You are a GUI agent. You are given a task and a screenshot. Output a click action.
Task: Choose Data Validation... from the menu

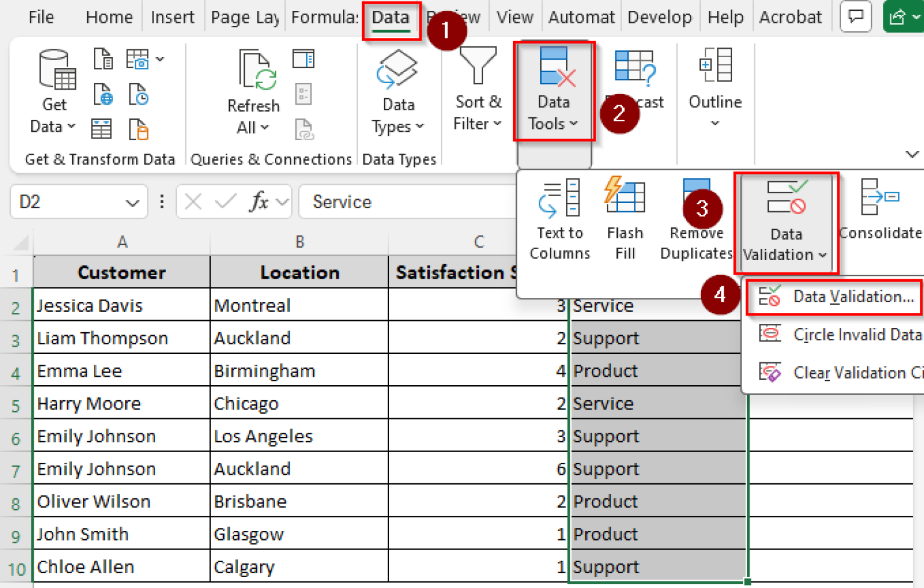(x=842, y=296)
